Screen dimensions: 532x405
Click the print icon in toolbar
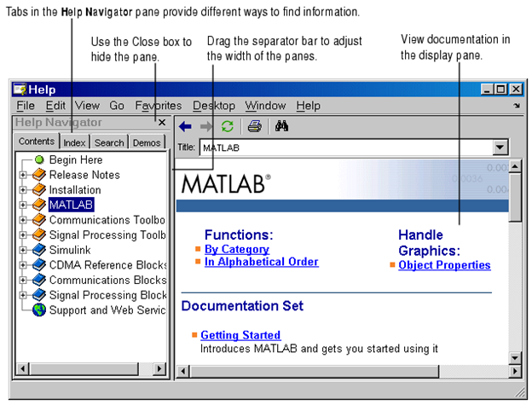tap(254, 126)
